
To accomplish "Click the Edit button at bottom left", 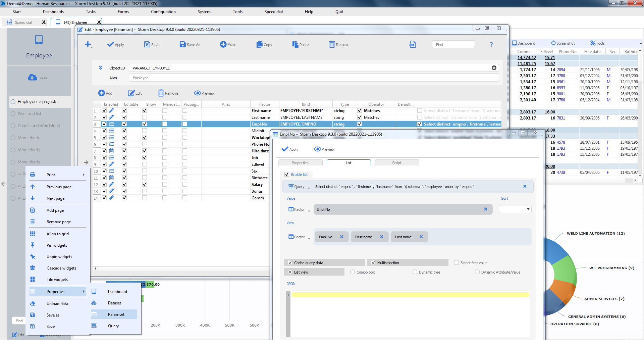I will click(x=18, y=335).
